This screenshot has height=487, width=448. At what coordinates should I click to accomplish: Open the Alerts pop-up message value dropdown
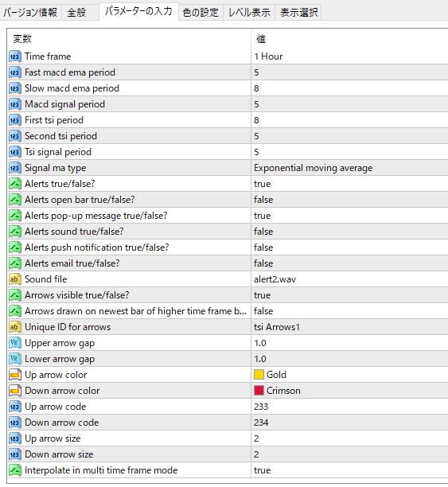point(349,216)
